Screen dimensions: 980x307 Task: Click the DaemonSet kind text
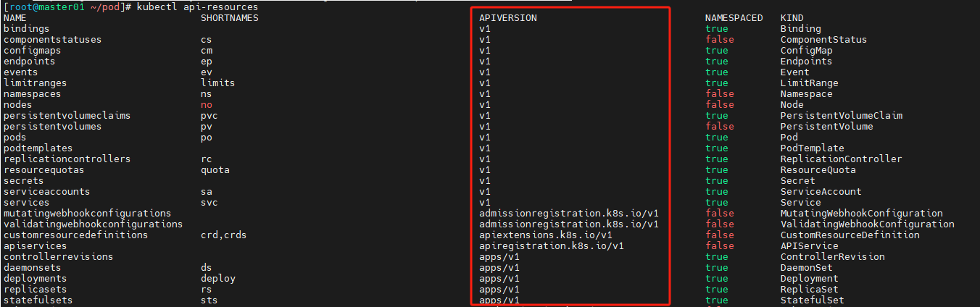click(807, 267)
